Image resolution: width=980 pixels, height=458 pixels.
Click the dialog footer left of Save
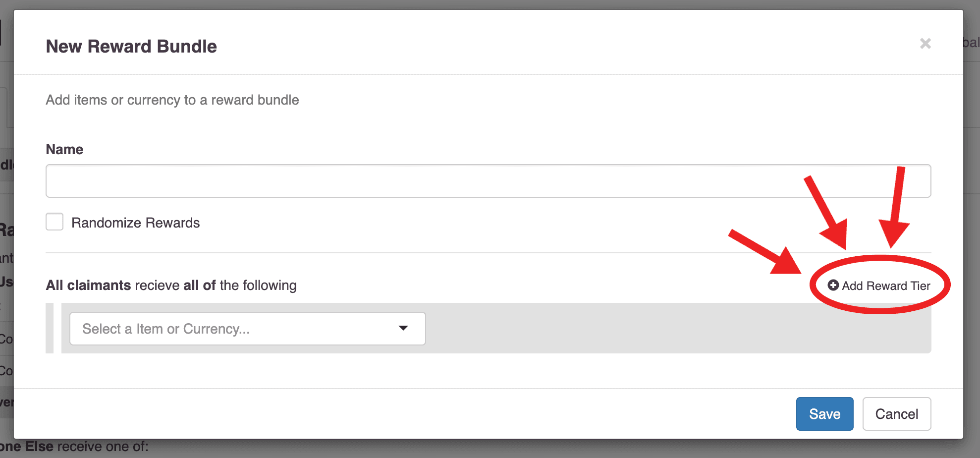pos(396,414)
